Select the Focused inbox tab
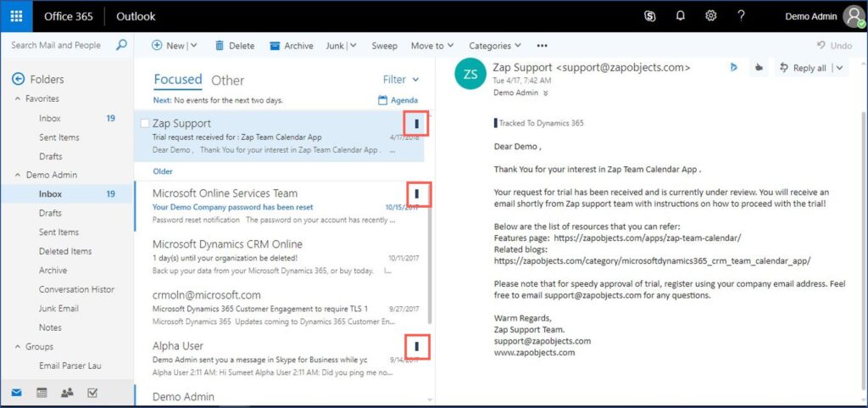This screenshot has height=408, width=868. (x=178, y=80)
